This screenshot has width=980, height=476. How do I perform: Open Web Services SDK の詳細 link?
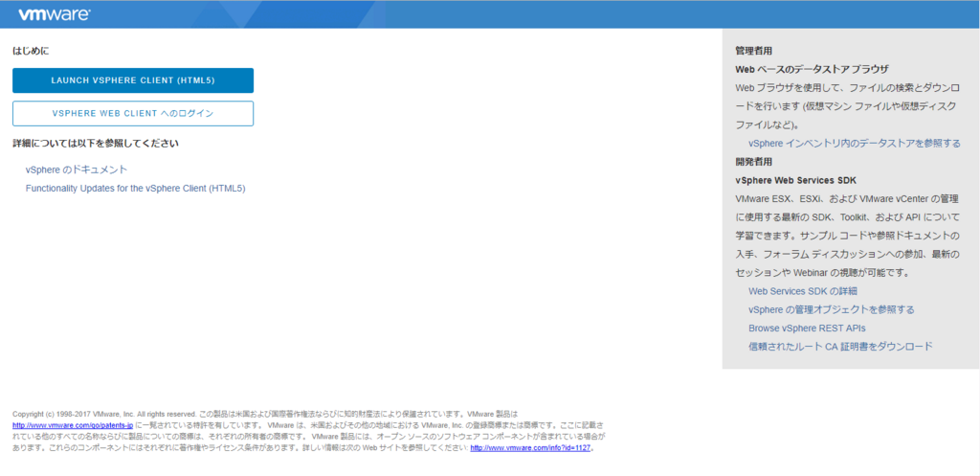click(803, 291)
